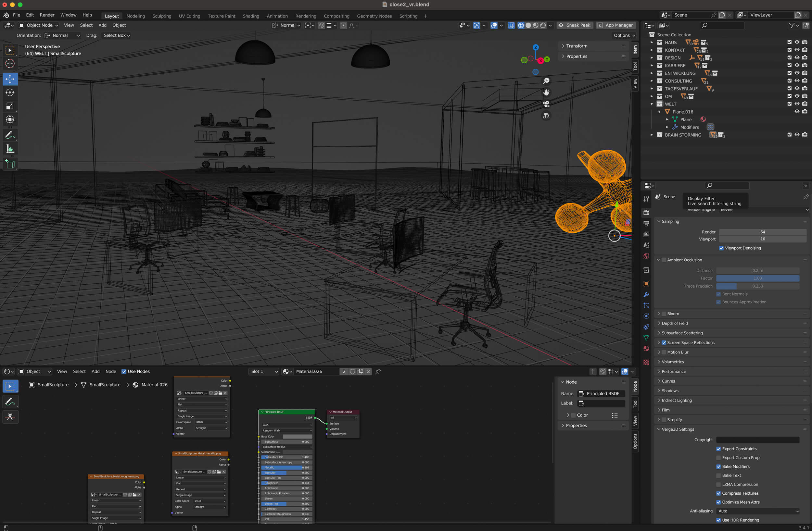The height and width of the screenshot is (531, 812).
Task: Select the Measure tool
Action: 10,149
